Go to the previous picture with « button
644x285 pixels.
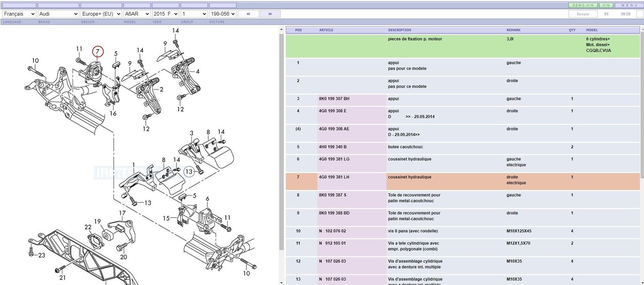[x=249, y=14]
